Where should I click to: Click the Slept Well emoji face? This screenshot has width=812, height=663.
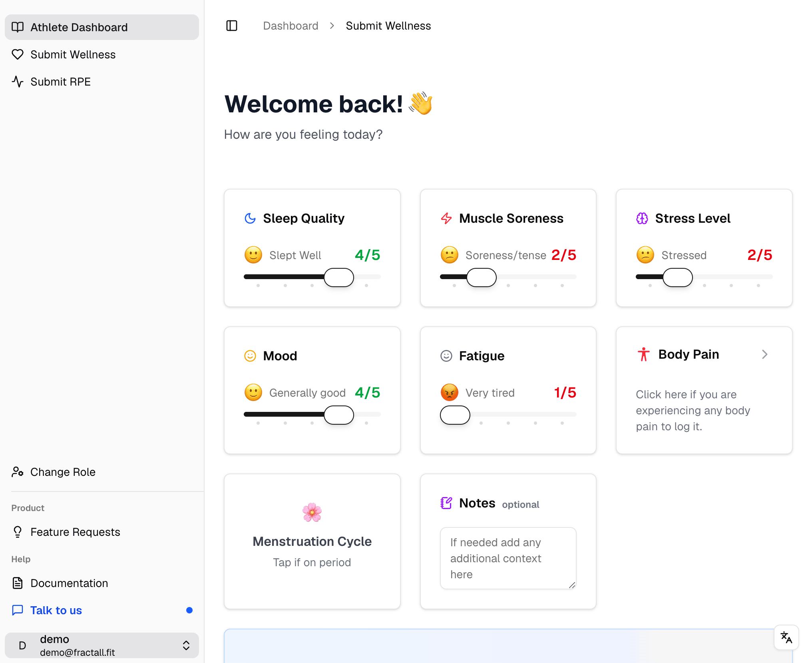[x=253, y=255]
